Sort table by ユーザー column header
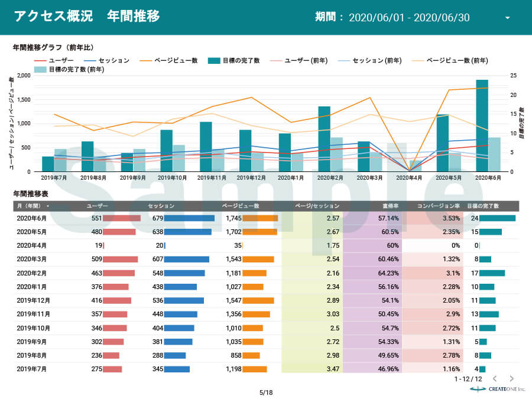532x399 pixels. pos(97,206)
